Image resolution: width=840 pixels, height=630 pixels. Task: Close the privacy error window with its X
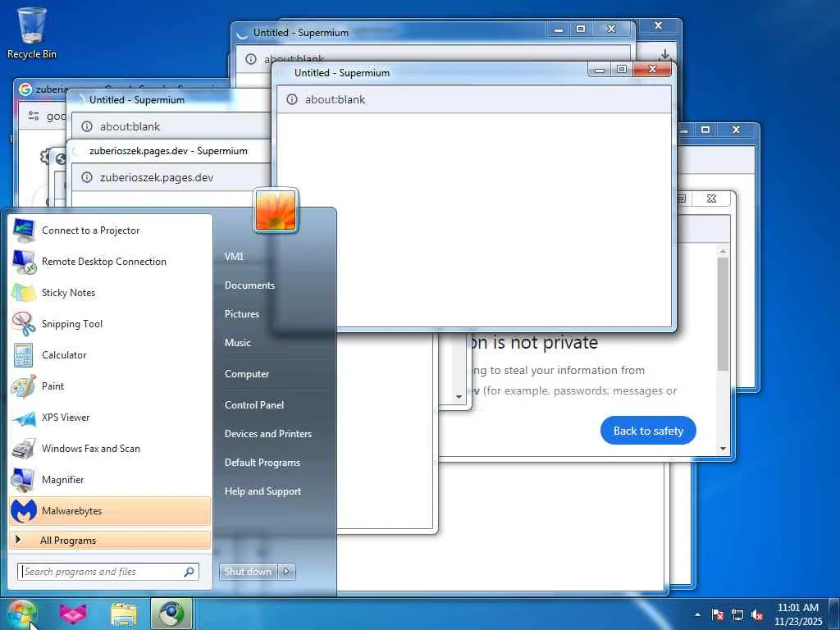click(711, 199)
